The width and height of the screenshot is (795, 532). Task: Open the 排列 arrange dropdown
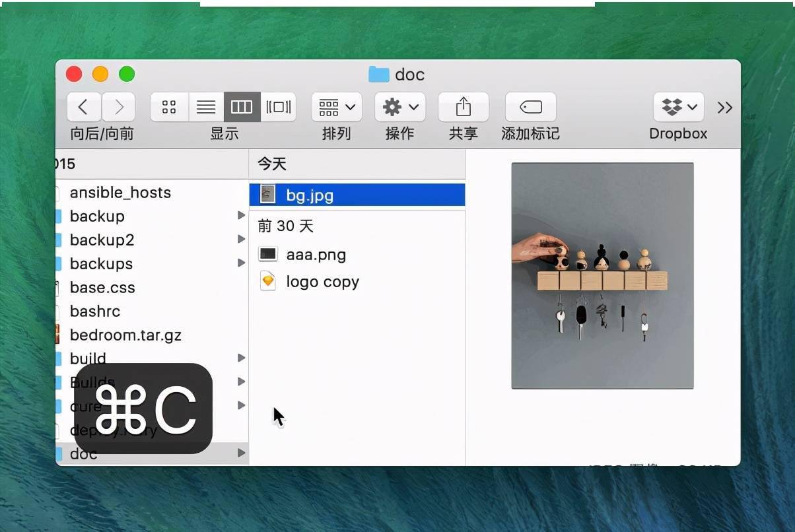click(337, 107)
